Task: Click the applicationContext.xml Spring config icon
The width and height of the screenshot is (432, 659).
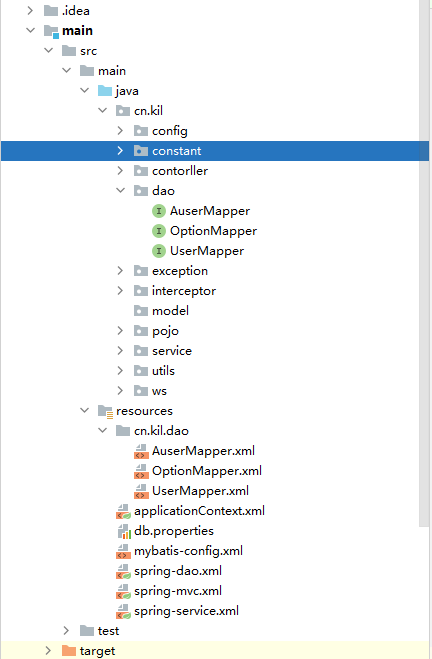Action: pos(123,511)
